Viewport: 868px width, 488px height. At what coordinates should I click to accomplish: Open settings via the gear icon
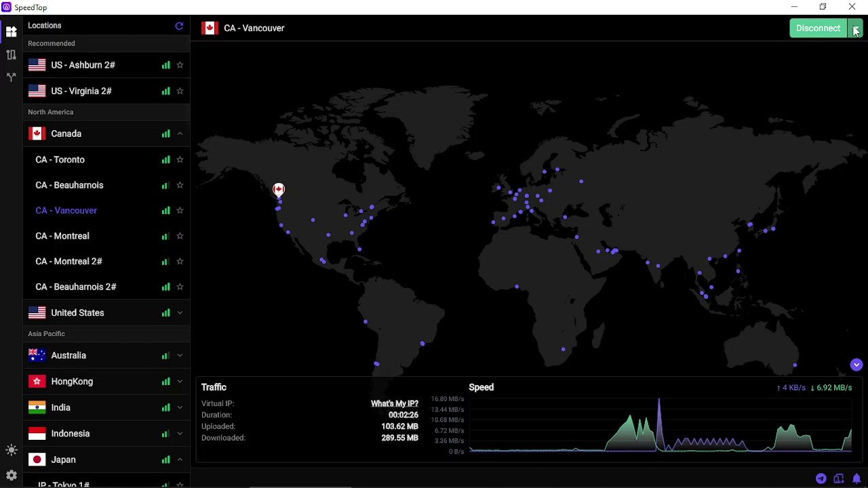[x=11, y=476]
